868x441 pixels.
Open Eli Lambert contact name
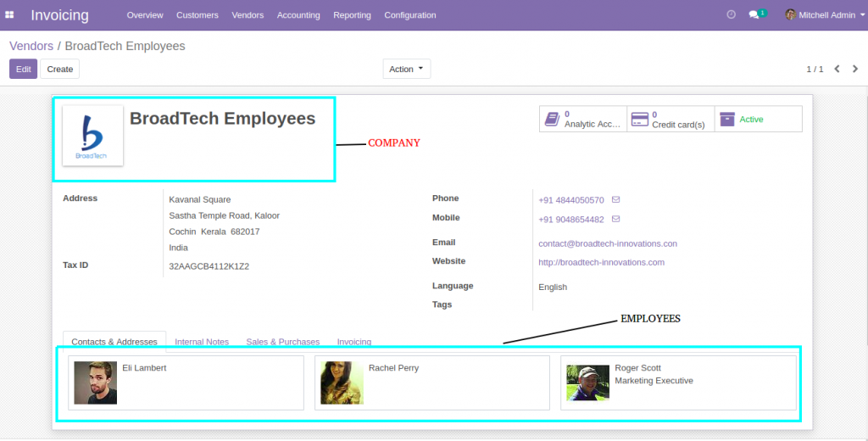click(x=144, y=368)
